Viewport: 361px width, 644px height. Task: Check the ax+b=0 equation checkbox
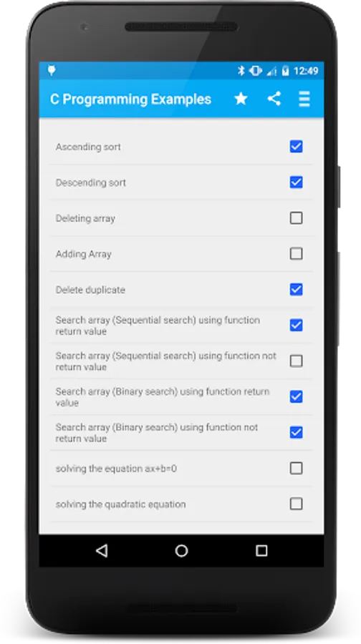pos(296,468)
